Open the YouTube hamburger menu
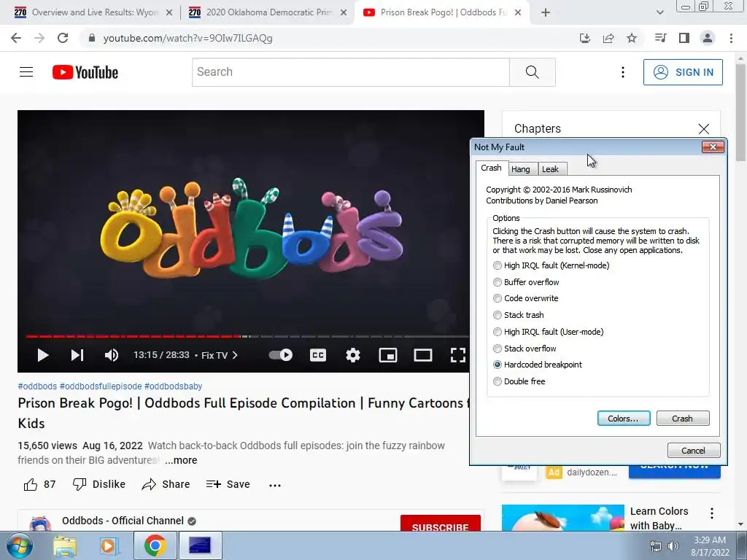The width and height of the screenshot is (747, 560). click(x=26, y=72)
